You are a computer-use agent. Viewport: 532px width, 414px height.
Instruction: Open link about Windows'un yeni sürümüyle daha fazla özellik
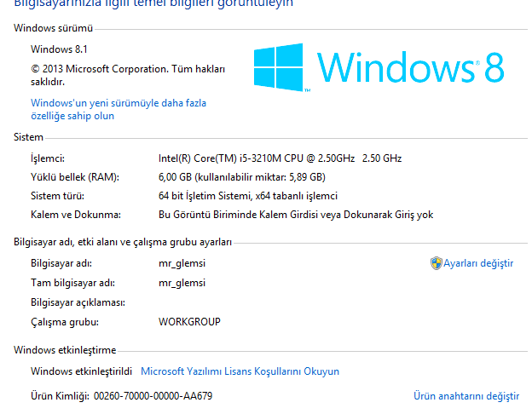tap(119, 109)
